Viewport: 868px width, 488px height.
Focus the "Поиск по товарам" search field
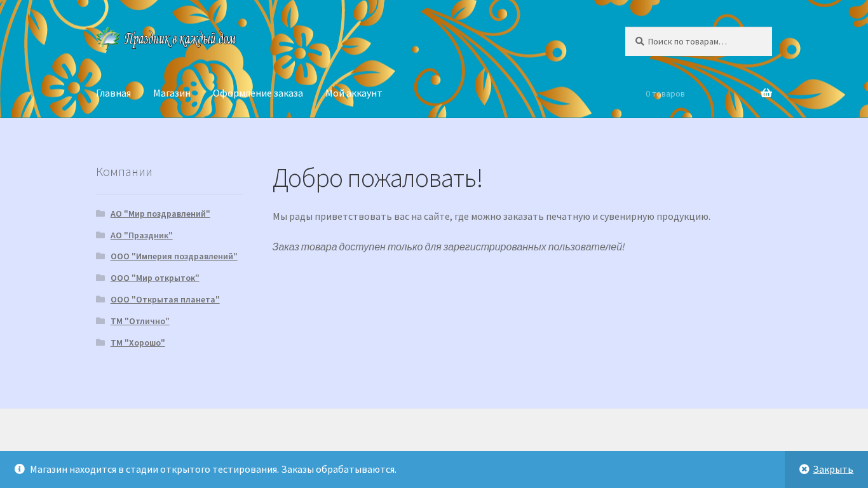(698, 41)
